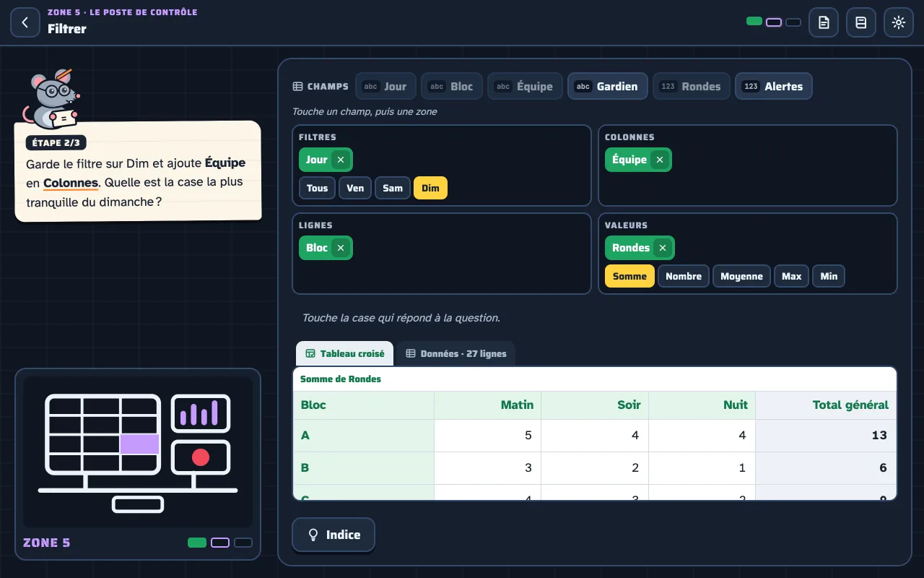The height and width of the screenshot is (578, 924).
Task: Filter the day to Ven
Action: tap(355, 188)
